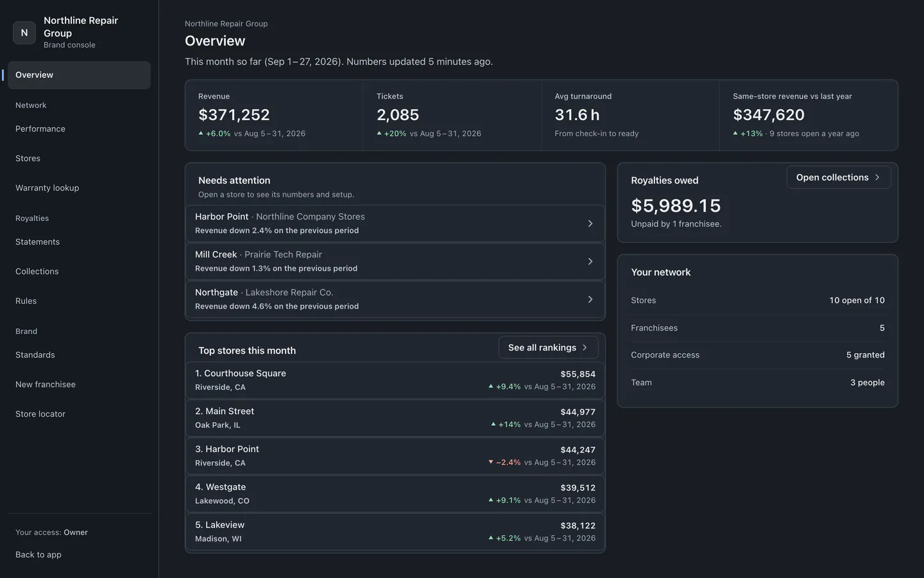Open royalty Rules page

[79, 301]
